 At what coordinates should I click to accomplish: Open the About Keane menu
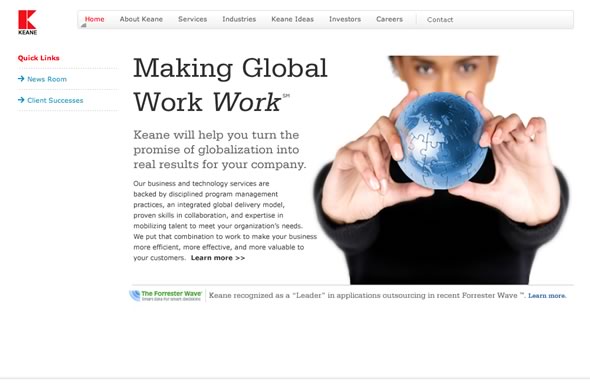[141, 19]
